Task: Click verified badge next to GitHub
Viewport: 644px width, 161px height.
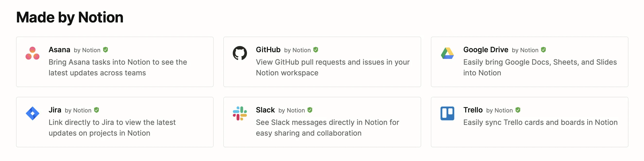Action: (x=316, y=50)
